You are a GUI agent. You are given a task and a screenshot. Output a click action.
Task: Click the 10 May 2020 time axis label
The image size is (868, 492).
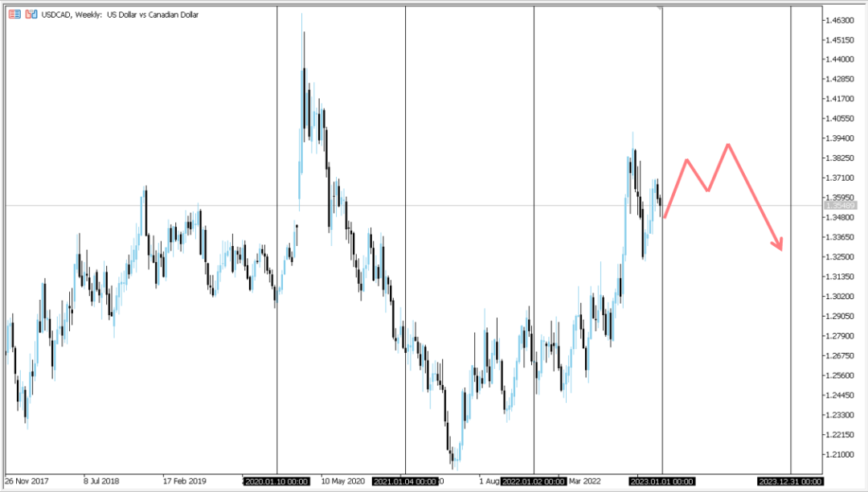pyautogui.click(x=343, y=481)
